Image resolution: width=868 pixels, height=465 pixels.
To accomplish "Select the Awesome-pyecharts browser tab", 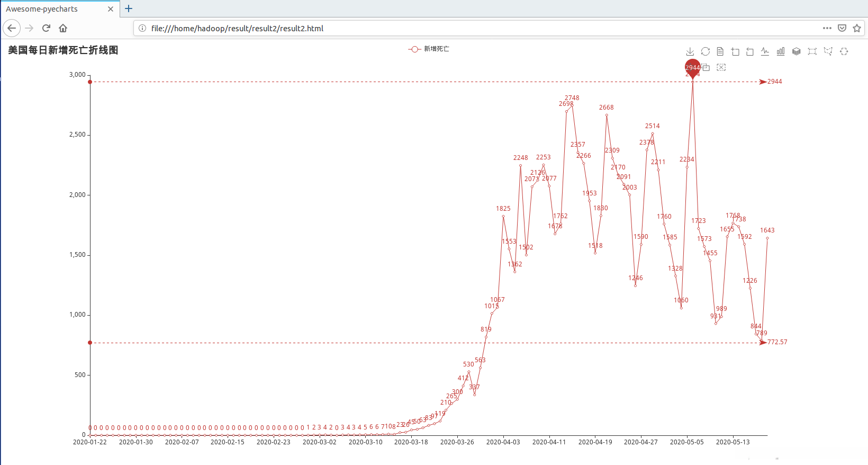I will point(60,9).
